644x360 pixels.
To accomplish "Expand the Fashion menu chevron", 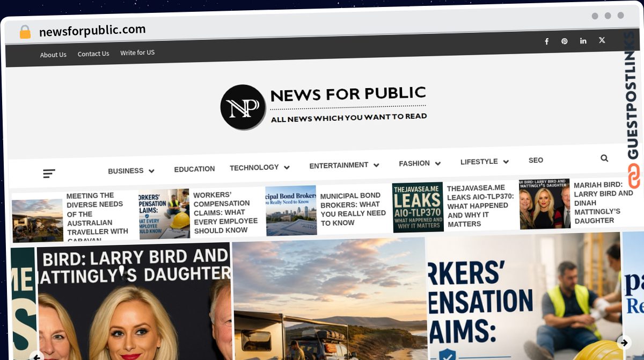I will [x=437, y=163].
